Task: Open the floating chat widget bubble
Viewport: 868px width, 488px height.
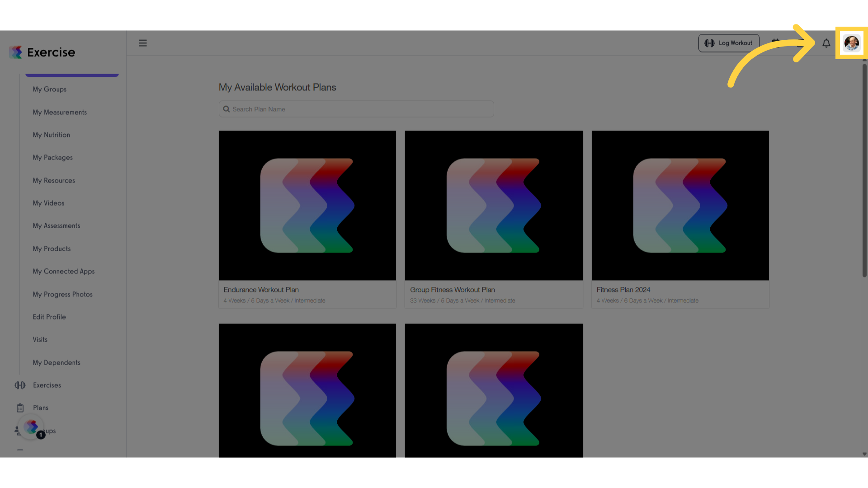Action: (31, 427)
